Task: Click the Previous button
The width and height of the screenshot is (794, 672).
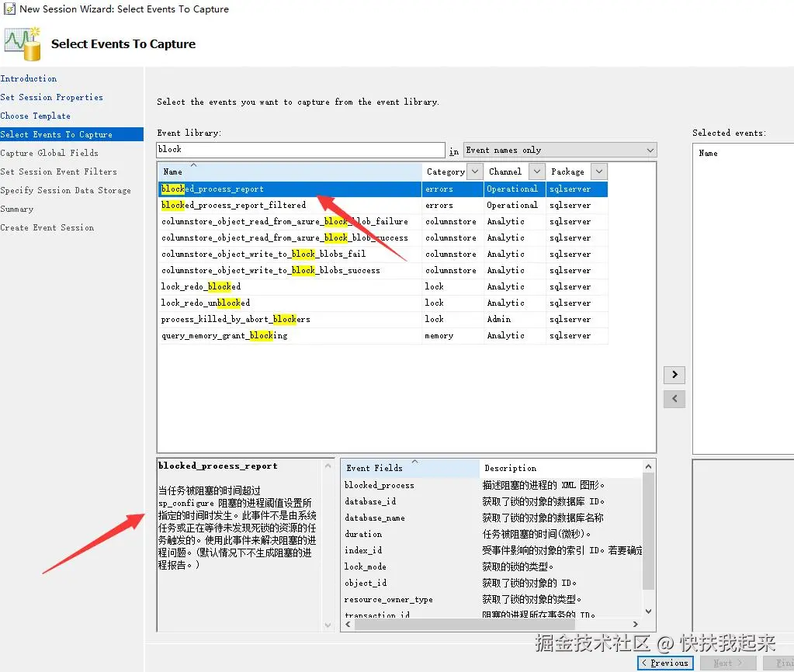Action: [665, 663]
